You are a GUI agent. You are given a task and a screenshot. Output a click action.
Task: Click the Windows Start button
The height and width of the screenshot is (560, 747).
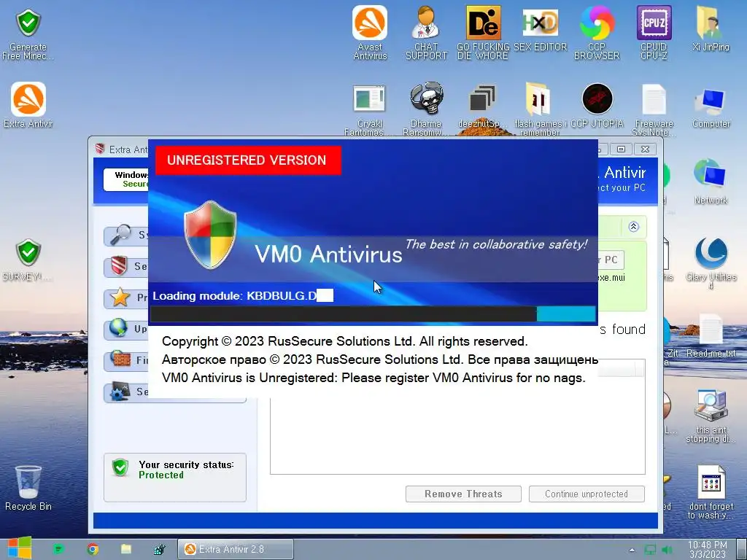[x=19, y=548]
